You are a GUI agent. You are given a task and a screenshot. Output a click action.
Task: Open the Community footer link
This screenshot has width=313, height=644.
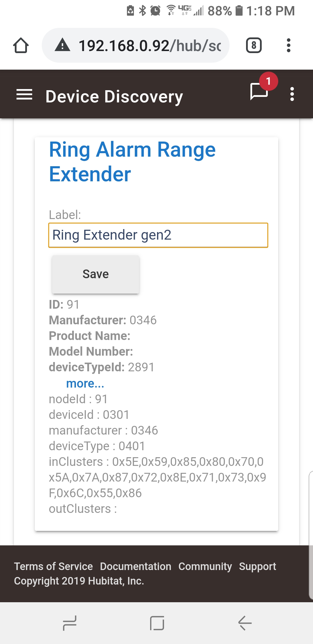click(x=205, y=566)
